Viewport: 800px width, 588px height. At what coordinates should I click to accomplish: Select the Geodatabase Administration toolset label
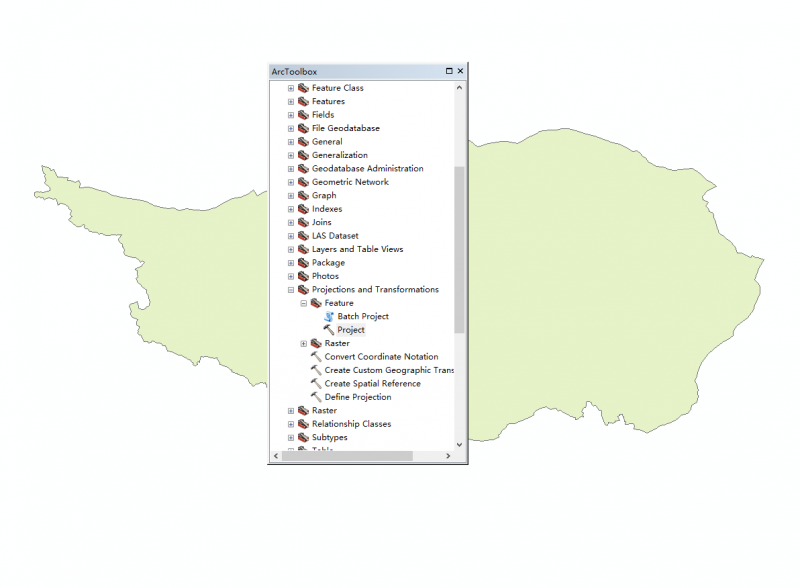point(367,169)
